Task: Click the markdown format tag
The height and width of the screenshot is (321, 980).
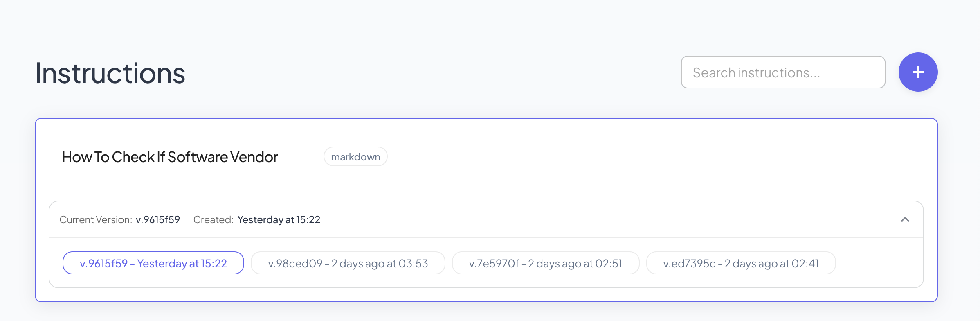Action: click(x=355, y=157)
